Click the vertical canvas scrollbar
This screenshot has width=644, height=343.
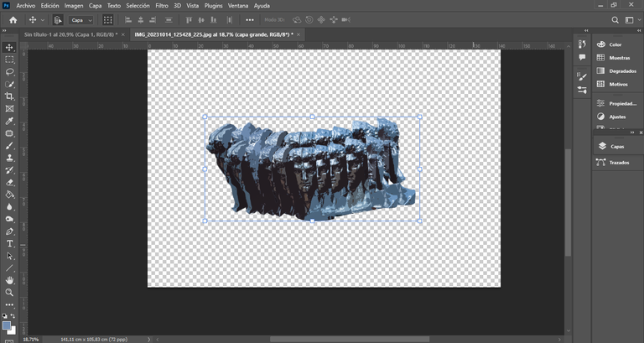(x=569, y=202)
